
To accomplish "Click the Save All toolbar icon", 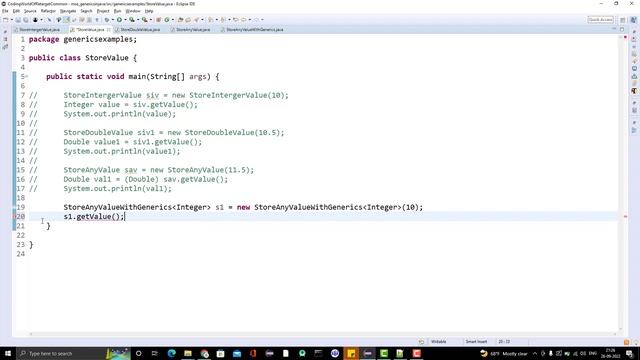I will click(26, 20).
